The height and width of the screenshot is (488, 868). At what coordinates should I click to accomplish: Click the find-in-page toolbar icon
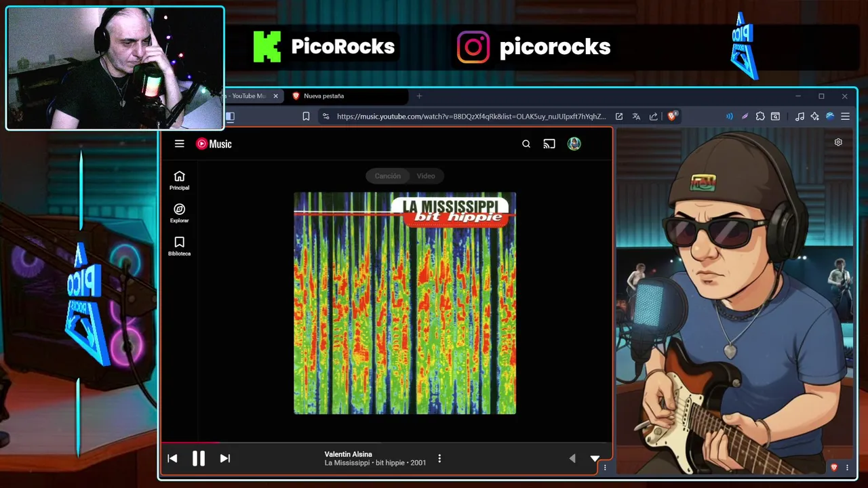coord(776,117)
